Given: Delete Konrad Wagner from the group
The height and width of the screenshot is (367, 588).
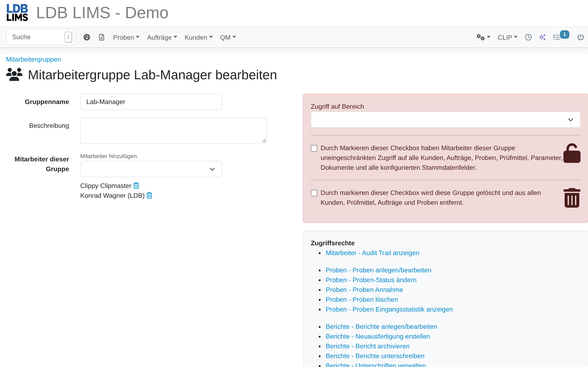Looking at the screenshot, I should tap(149, 195).
